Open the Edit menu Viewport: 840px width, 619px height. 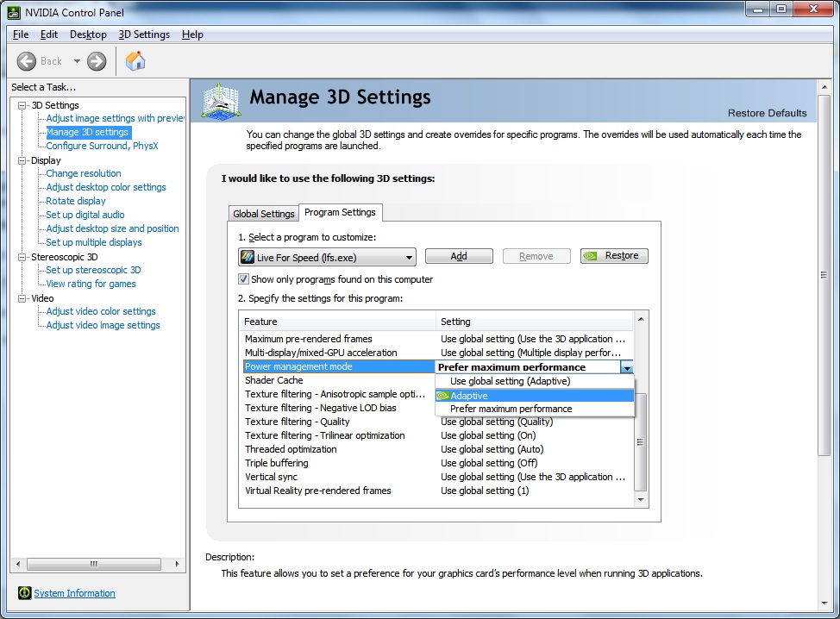(x=49, y=34)
